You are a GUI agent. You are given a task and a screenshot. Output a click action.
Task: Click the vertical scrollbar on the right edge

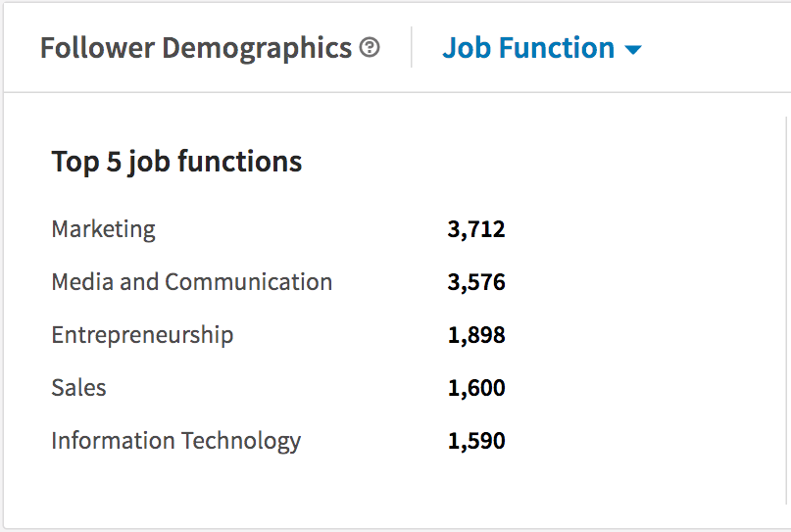pos(787,311)
